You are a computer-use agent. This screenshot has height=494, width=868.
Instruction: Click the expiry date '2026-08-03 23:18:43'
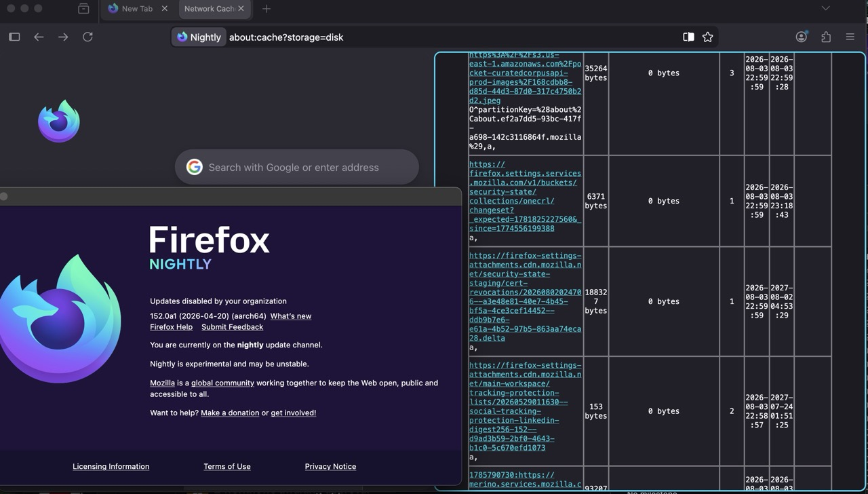781,201
